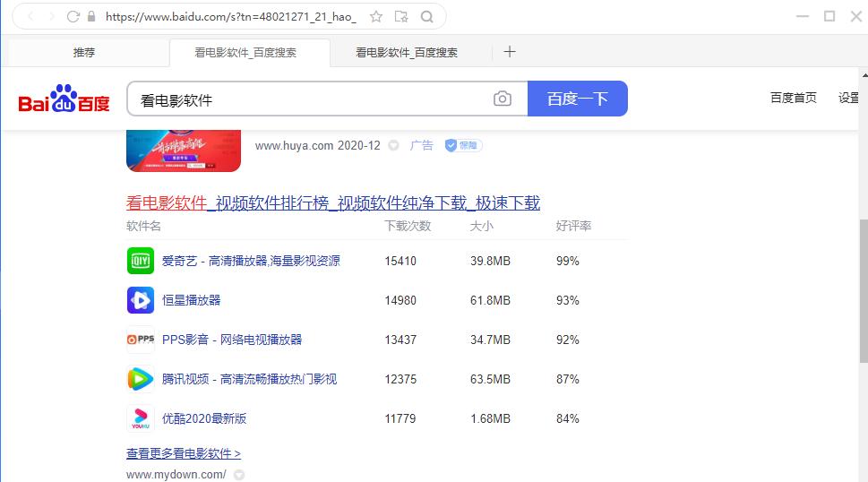This screenshot has height=482, width=868.
Task: Click the PPS app icon
Action: point(141,340)
